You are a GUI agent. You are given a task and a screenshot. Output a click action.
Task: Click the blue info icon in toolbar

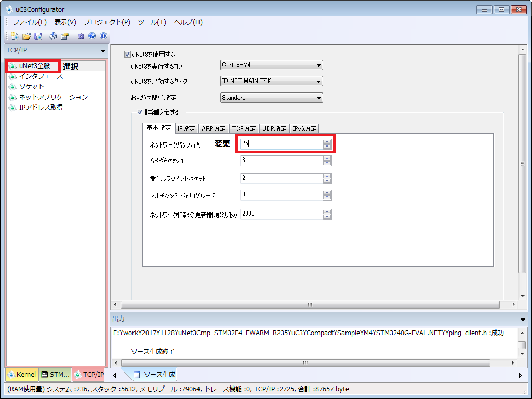(x=103, y=36)
